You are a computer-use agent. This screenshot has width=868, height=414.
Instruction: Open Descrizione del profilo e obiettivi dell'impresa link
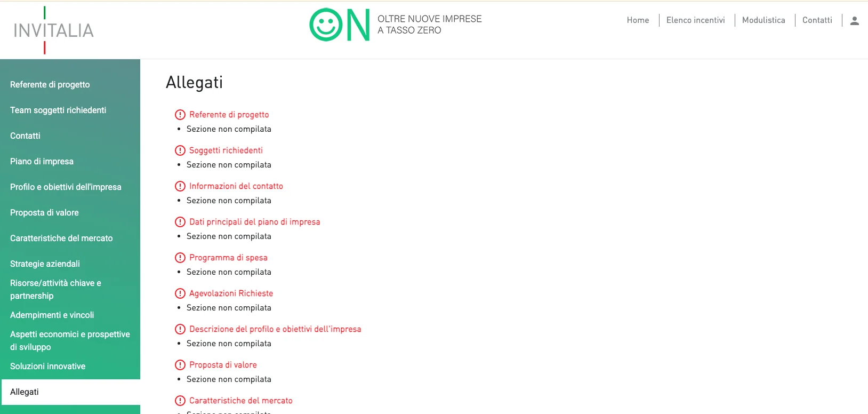tap(275, 329)
